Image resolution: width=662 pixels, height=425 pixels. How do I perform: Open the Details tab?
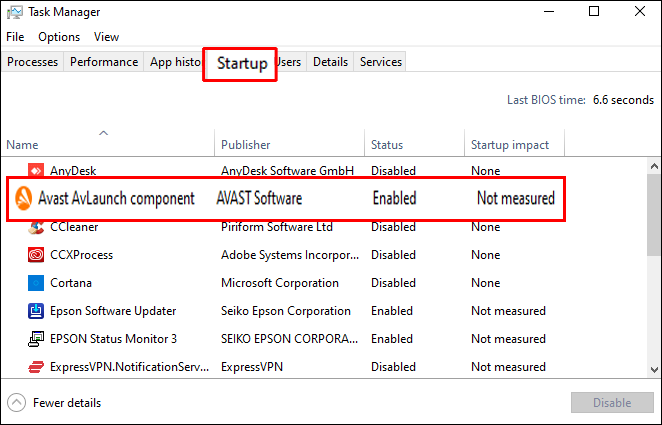tap(330, 62)
